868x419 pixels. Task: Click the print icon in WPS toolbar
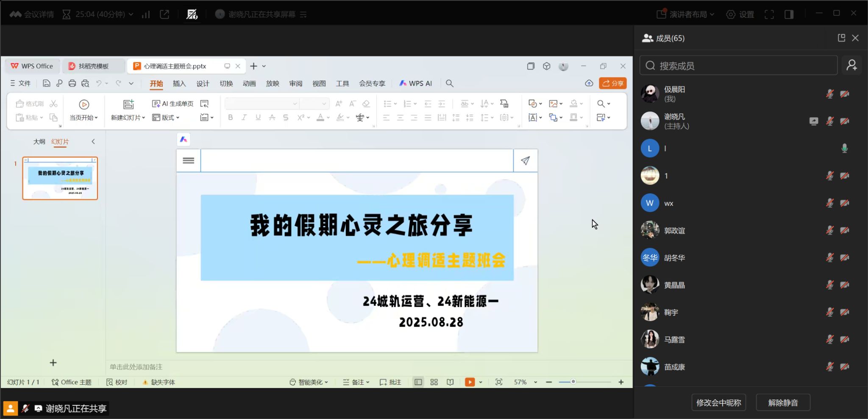click(72, 84)
